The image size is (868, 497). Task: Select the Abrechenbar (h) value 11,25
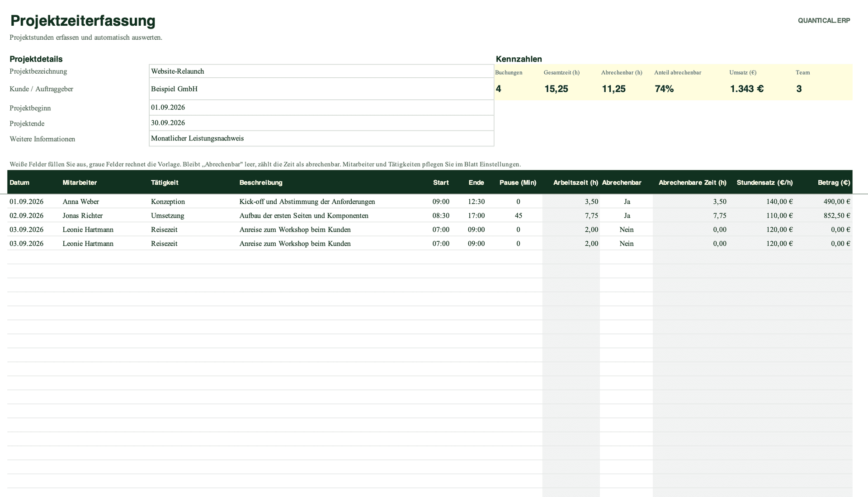(613, 89)
